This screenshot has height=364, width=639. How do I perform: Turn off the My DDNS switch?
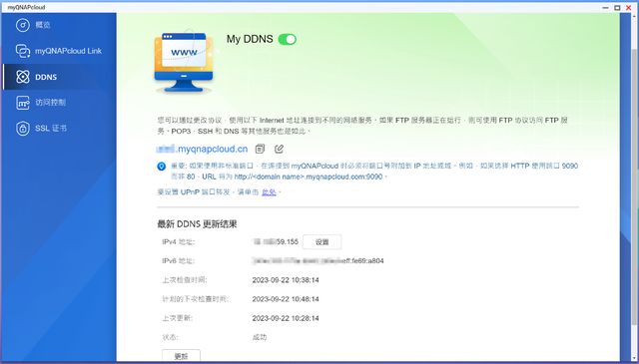tap(288, 40)
